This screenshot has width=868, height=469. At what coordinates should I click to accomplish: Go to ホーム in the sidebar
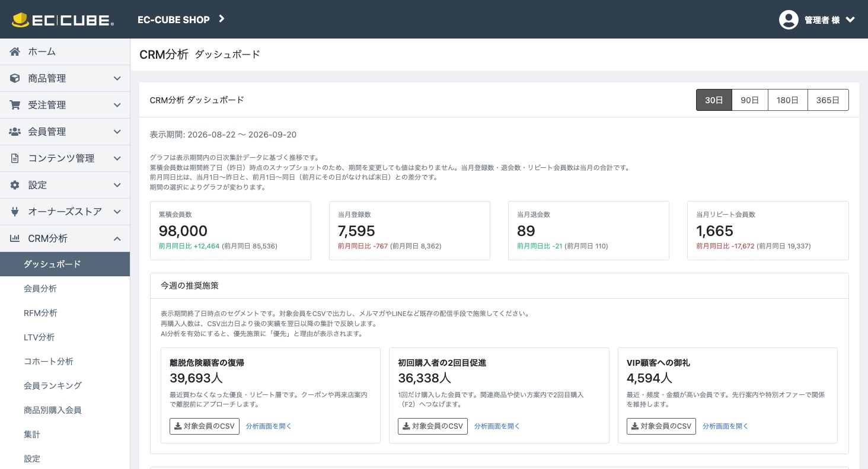click(x=65, y=52)
